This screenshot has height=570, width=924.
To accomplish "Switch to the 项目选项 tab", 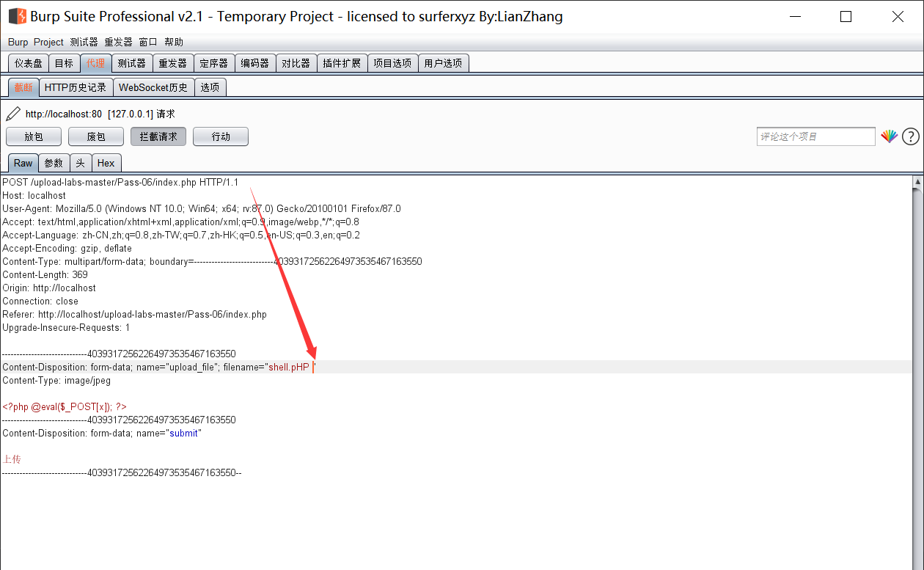I will click(x=392, y=63).
